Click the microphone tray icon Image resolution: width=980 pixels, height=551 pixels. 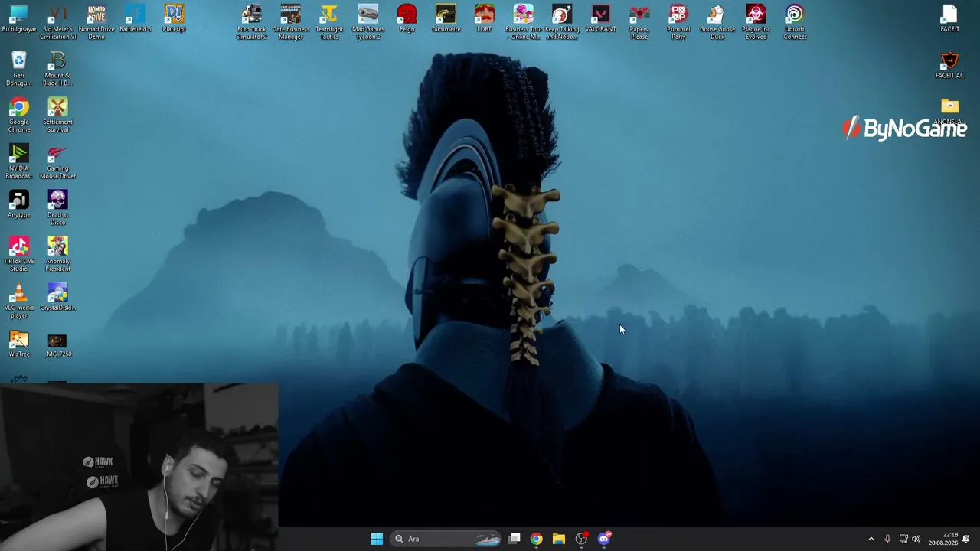[887, 539]
